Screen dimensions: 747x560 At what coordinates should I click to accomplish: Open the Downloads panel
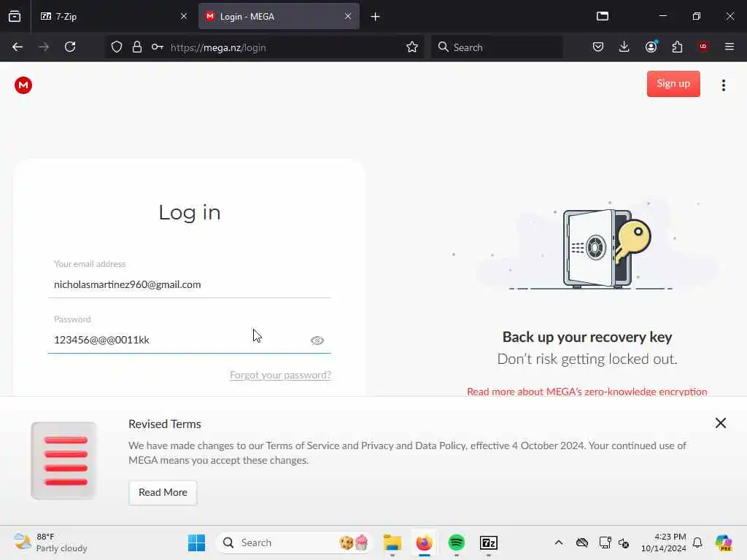[624, 47]
